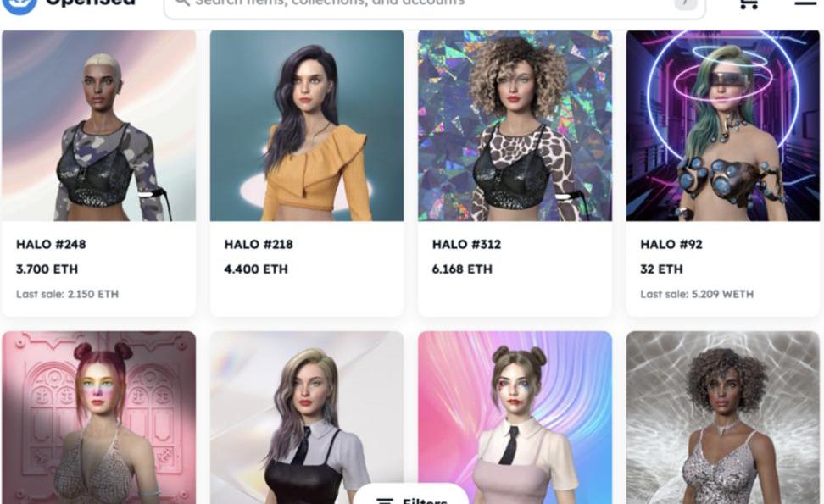Select the HALO #218 title link
Image resolution: width=824 pixels, height=504 pixels.
pyautogui.click(x=259, y=244)
